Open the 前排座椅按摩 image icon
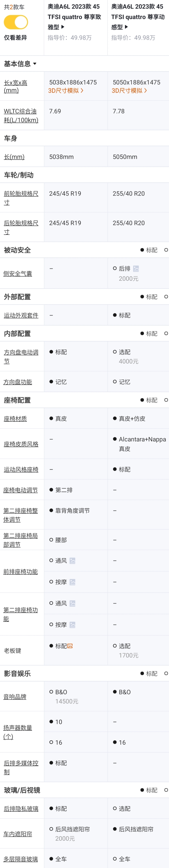This screenshot has width=169, height=868. (73, 582)
